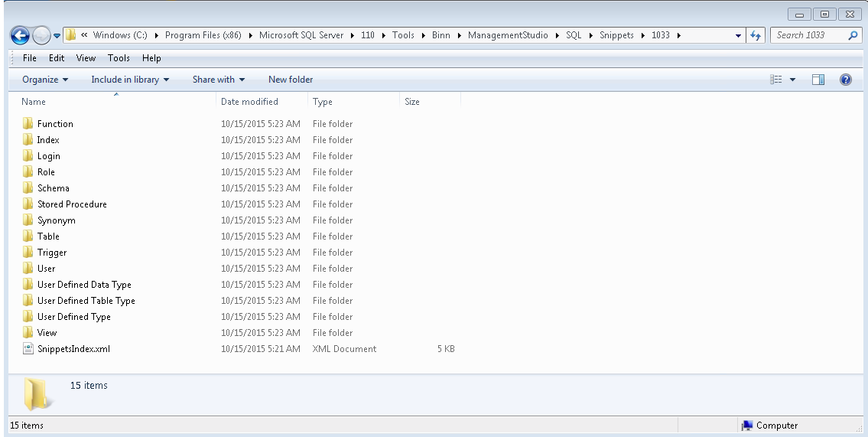Screen dimensions: 868x437
Task: Show address bar previous locations dropdown
Action: 738,35
